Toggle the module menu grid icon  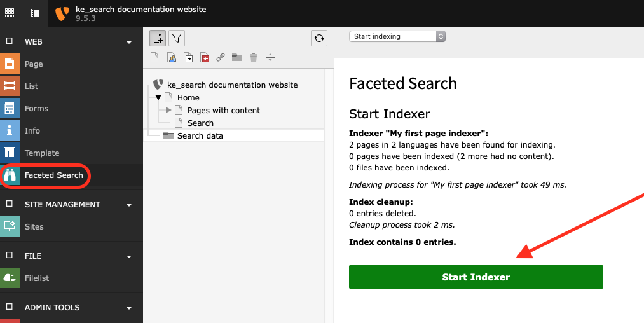point(10,13)
